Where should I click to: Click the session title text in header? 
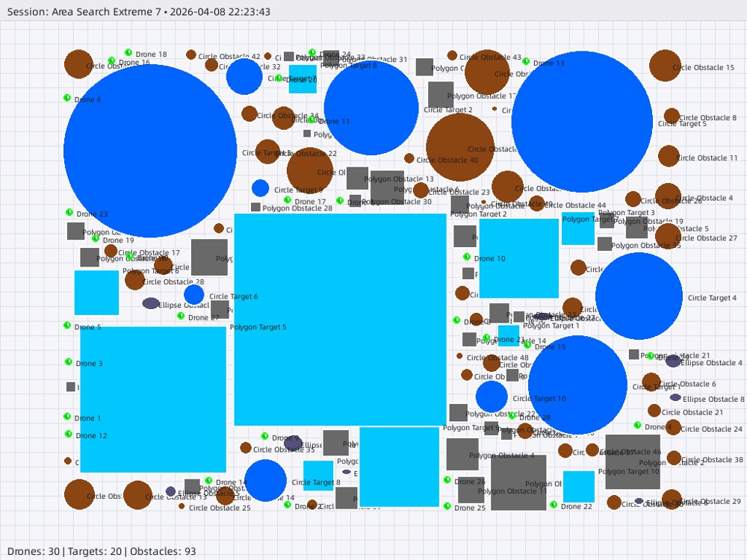[139, 11]
